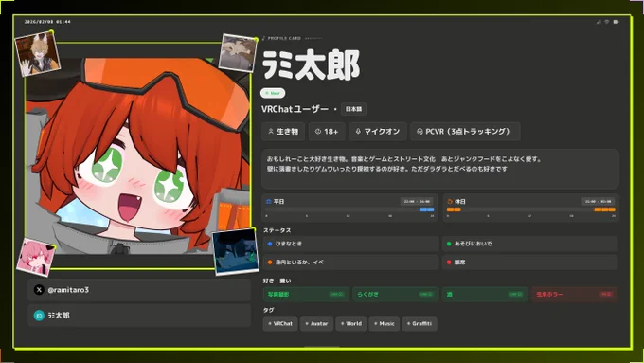This screenshot has width=644, height=363.
Task: Click the headset icon in PCVR chip
Action: [420, 132]
